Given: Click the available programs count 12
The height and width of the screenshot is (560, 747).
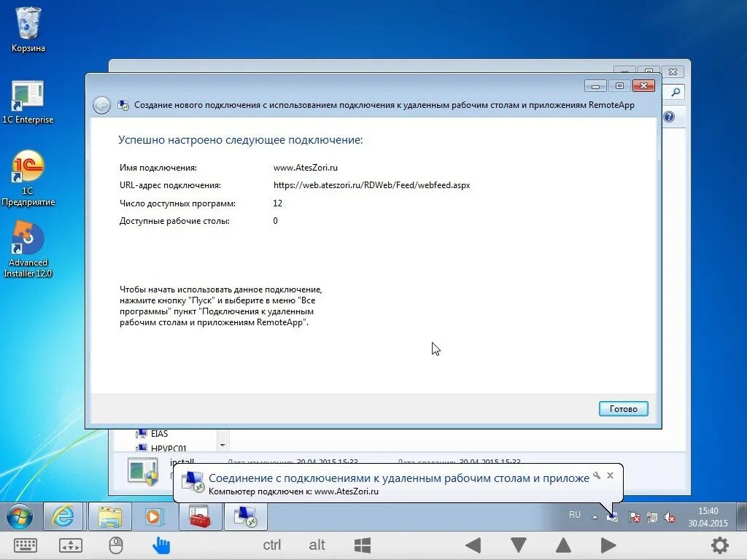Looking at the screenshot, I should pyautogui.click(x=278, y=203).
